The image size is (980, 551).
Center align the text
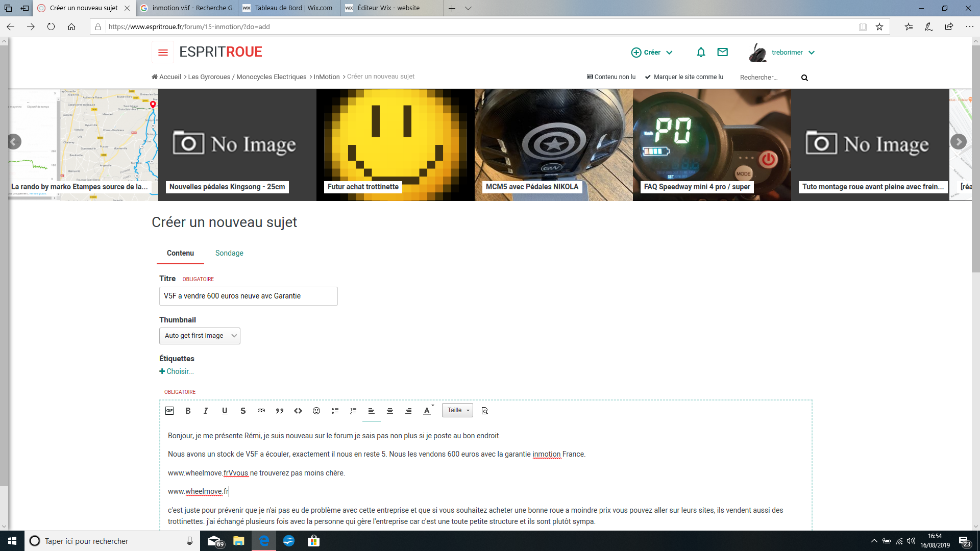(x=390, y=411)
